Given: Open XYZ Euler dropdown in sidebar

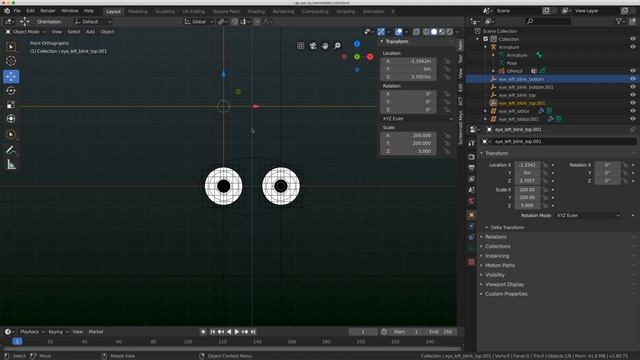Looking at the screenshot, I should click(x=417, y=118).
